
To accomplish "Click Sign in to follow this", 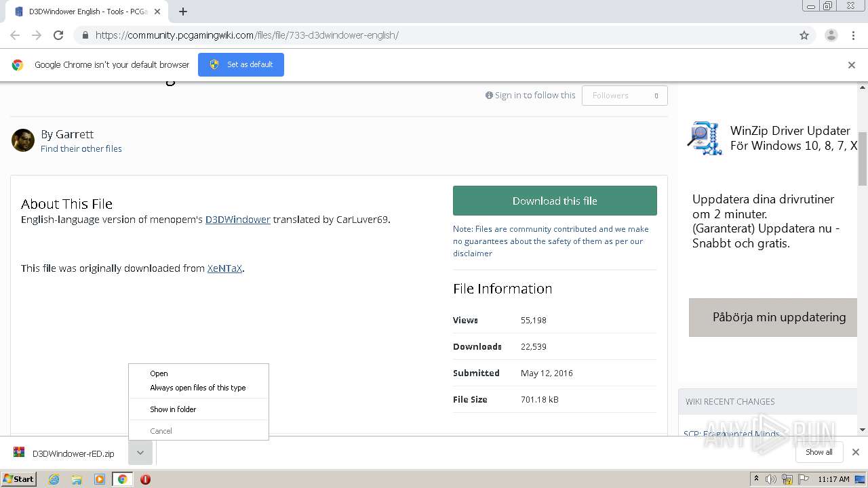I will click(530, 96).
